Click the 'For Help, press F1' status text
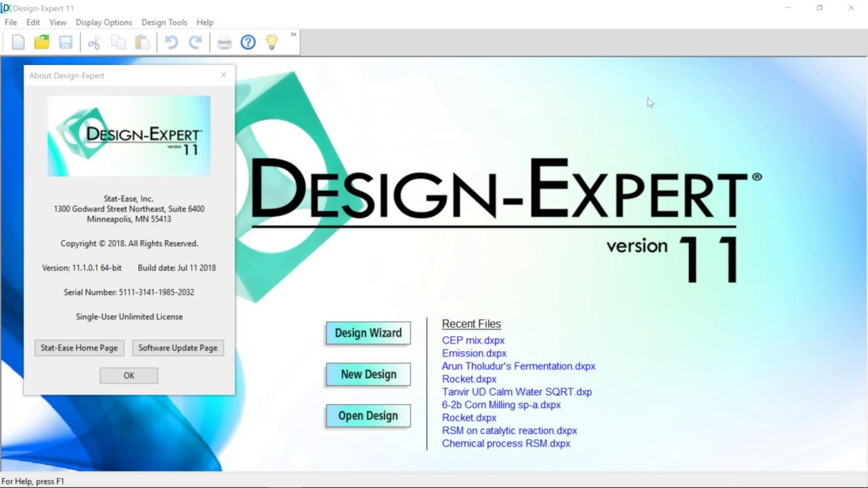The height and width of the screenshot is (488, 868). [33, 481]
